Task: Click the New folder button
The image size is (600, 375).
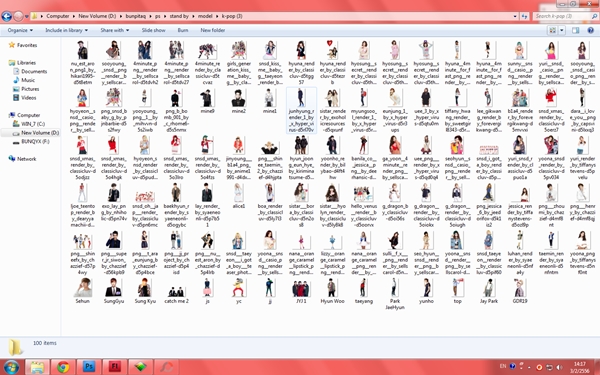Action: 212,30
